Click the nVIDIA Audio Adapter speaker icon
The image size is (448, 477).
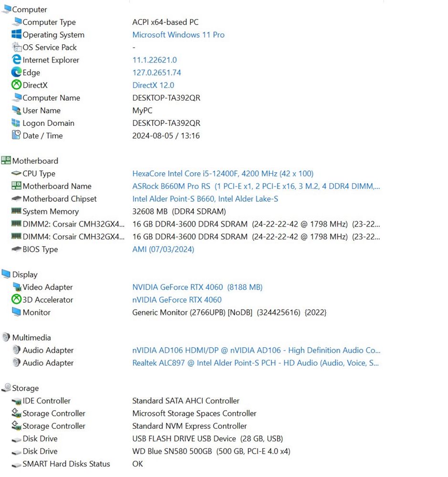(x=16, y=350)
